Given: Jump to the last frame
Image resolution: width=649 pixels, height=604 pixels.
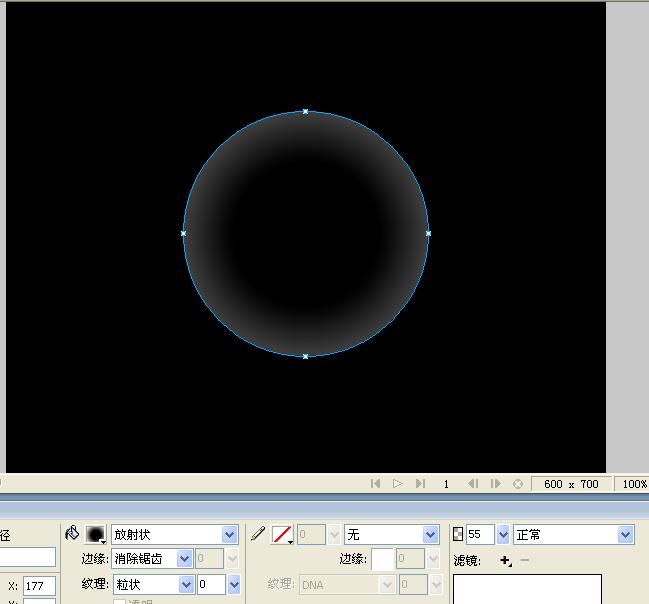Looking at the screenshot, I should click(420, 484).
